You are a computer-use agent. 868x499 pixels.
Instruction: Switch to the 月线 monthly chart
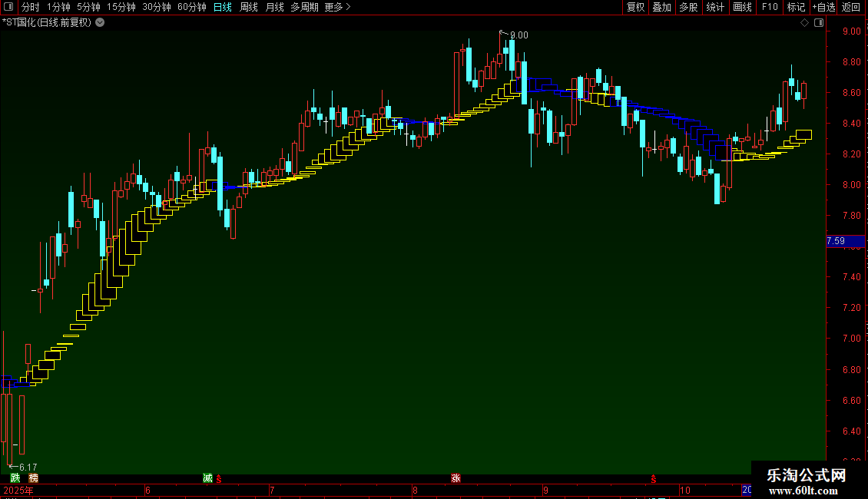[274, 7]
